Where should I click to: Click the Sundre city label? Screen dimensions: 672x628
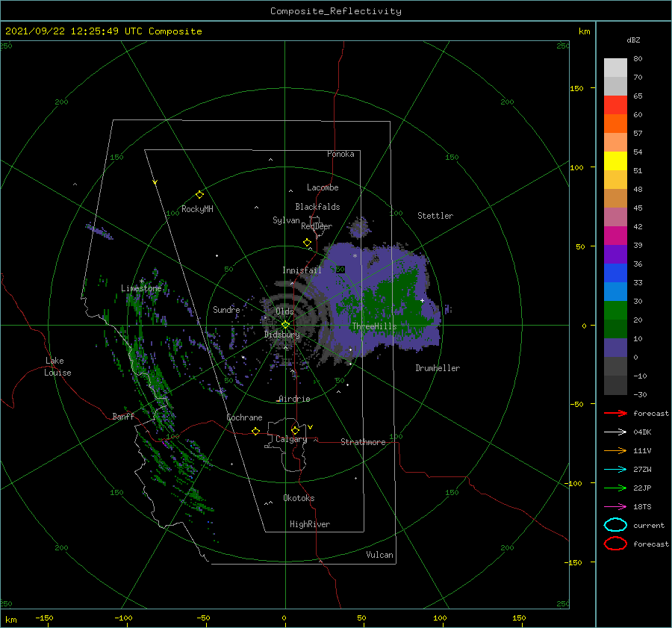click(x=226, y=309)
